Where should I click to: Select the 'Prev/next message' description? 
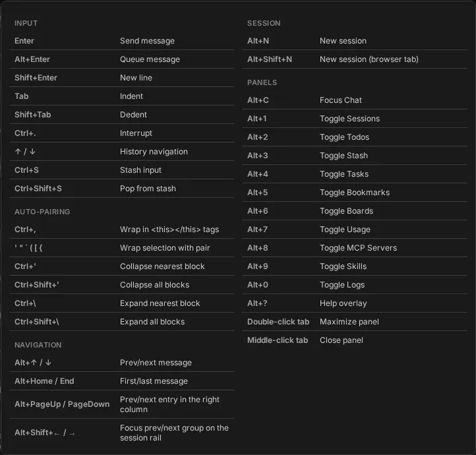[156, 363]
